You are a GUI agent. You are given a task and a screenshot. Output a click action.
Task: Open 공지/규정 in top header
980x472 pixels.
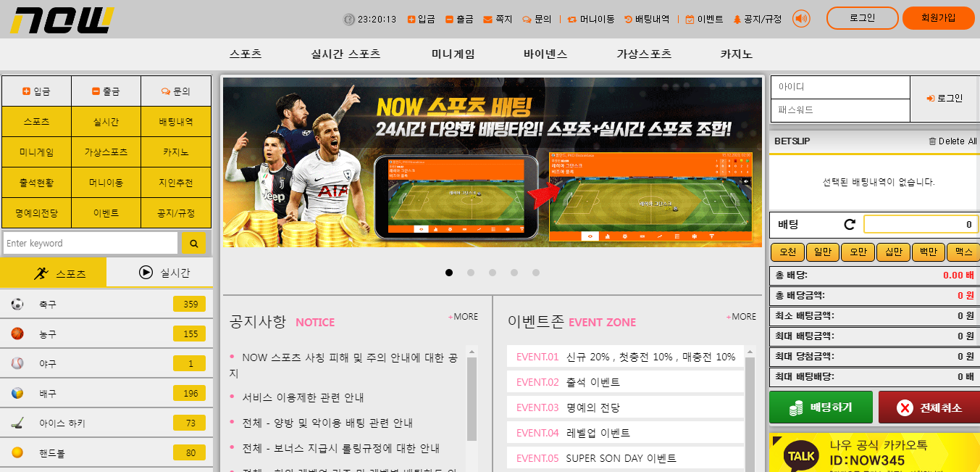coord(758,20)
